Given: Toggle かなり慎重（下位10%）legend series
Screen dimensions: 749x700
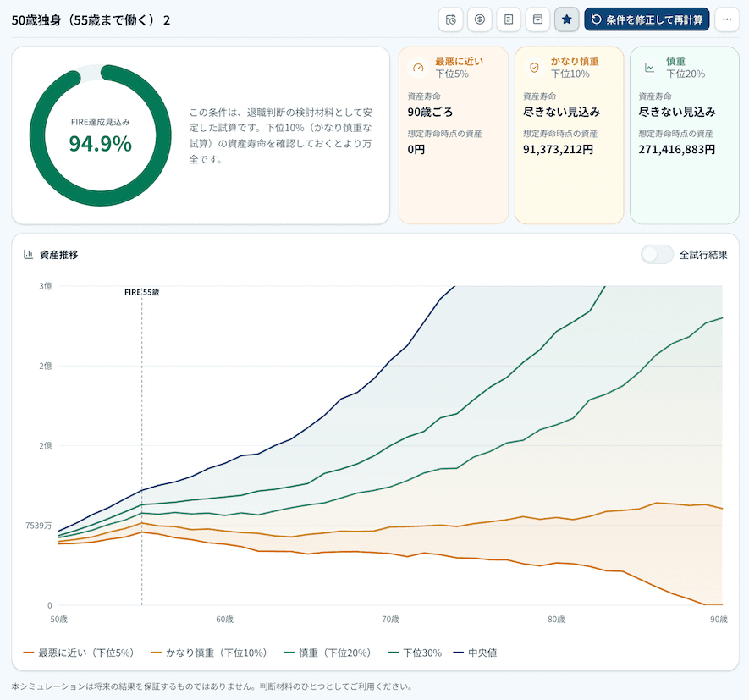Looking at the screenshot, I should 209,653.
